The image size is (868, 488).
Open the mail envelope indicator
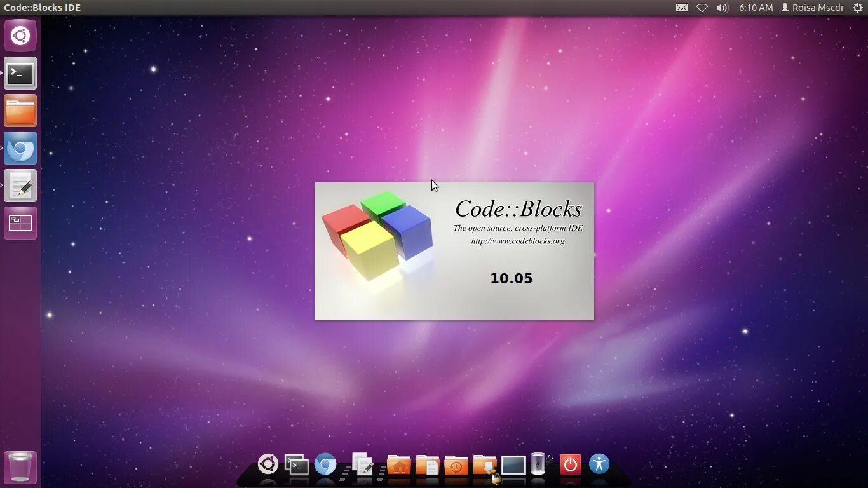[x=682, y=8]
